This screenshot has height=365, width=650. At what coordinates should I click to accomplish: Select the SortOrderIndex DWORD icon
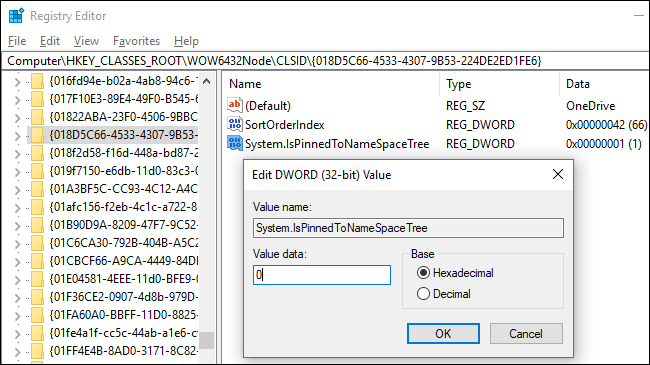[235, 124]
